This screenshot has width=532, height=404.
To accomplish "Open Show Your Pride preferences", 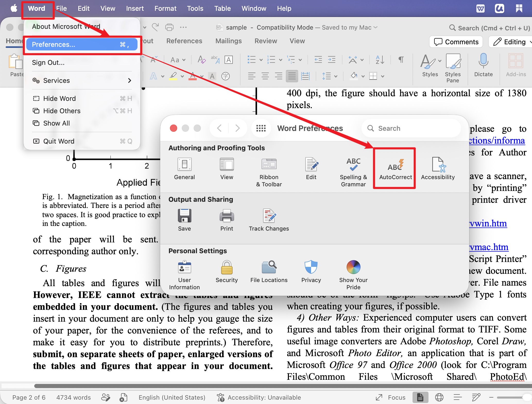I will (x=353, y=275).
